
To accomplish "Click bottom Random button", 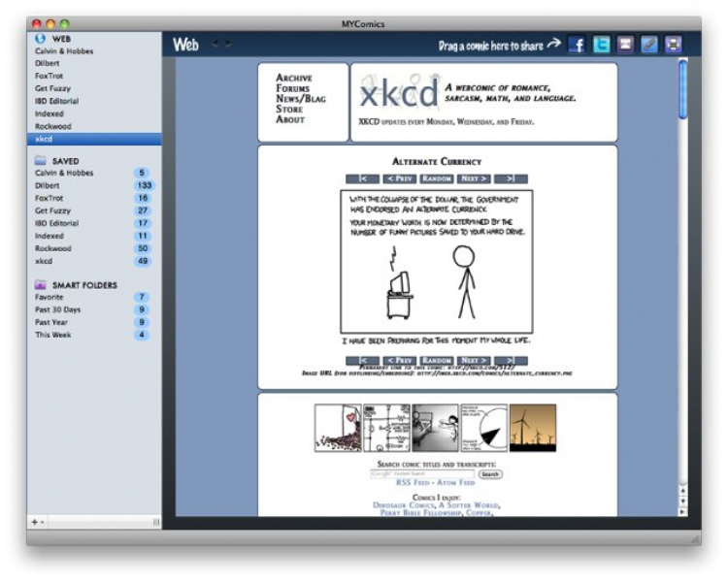I will [437, 360].
